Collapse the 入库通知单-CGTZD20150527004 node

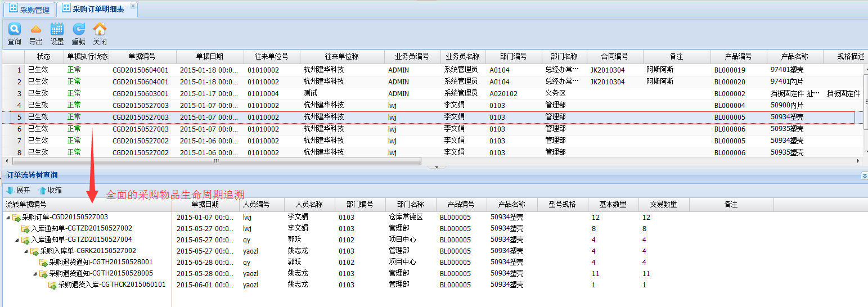pyautogui.click(x=17, y=240)
